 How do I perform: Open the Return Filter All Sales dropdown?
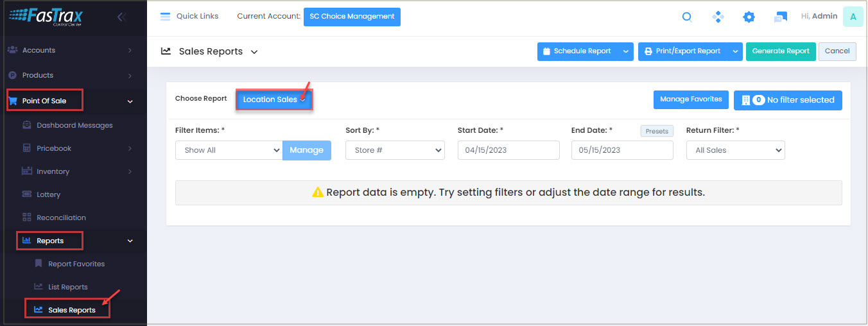[x=735, y=150]
